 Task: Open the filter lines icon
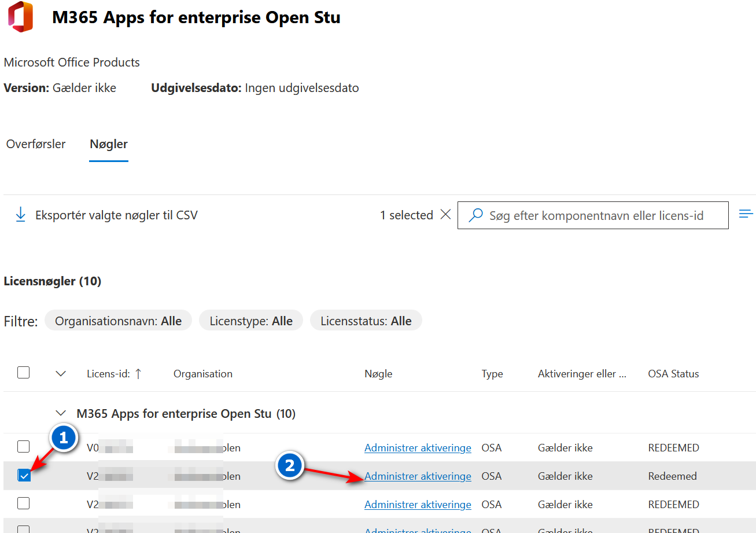[746, 214]
